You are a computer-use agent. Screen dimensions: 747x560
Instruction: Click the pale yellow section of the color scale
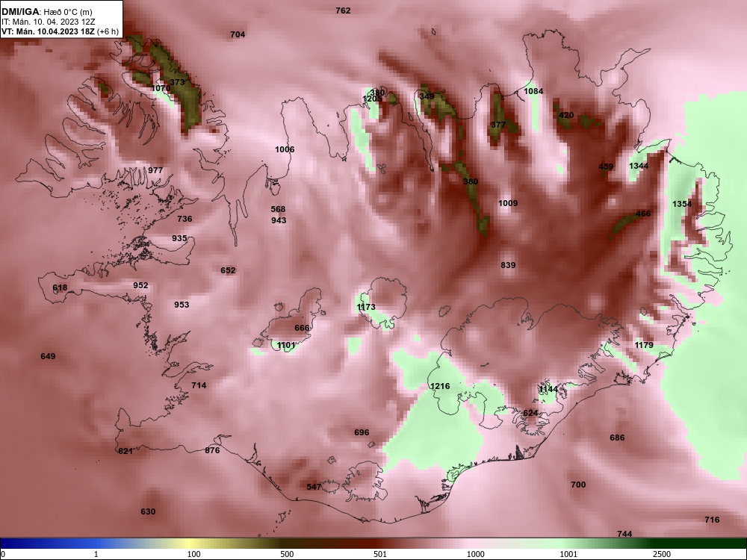click(x=190, y=544)
